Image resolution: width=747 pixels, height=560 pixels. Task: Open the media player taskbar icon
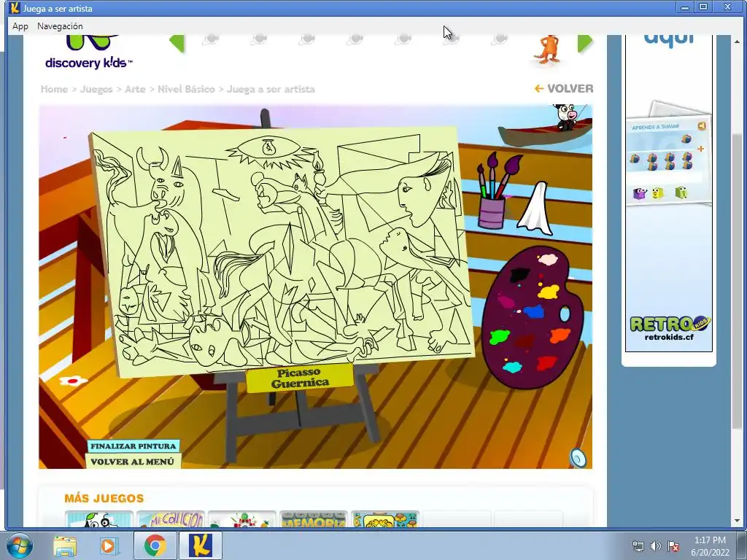[109, 545]
